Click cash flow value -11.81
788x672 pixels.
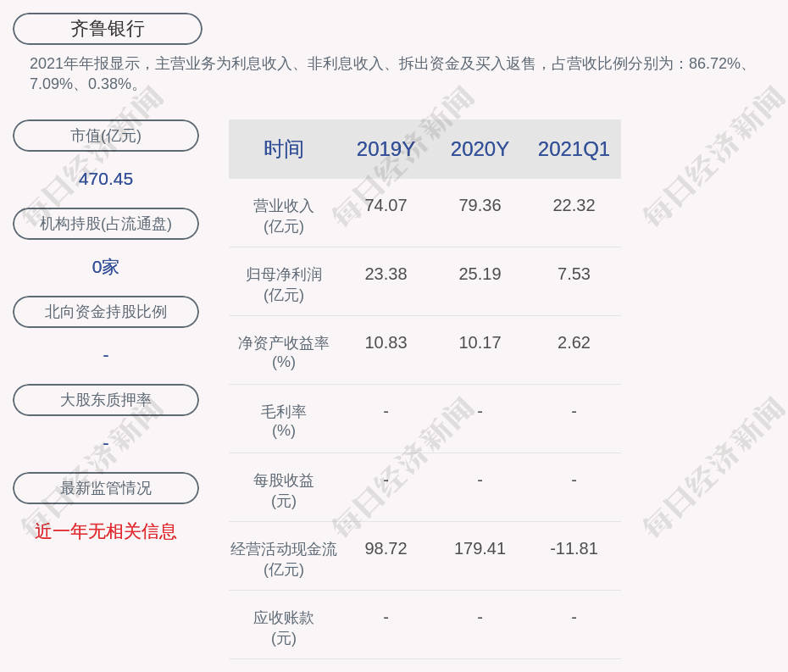tap(574, 549)
